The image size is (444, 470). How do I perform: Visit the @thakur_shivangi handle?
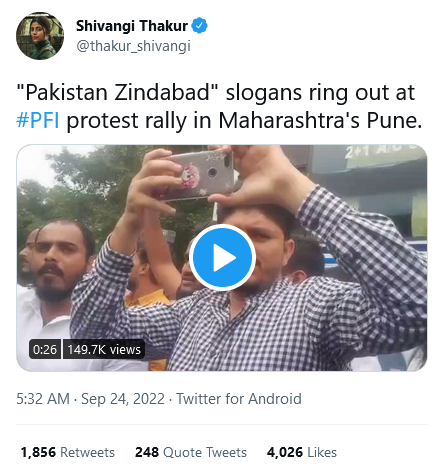(133, 46)
